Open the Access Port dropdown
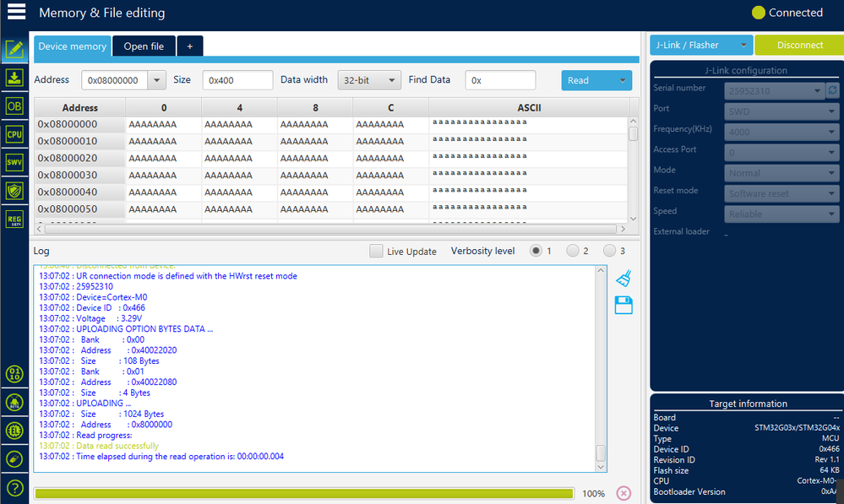 781,152
